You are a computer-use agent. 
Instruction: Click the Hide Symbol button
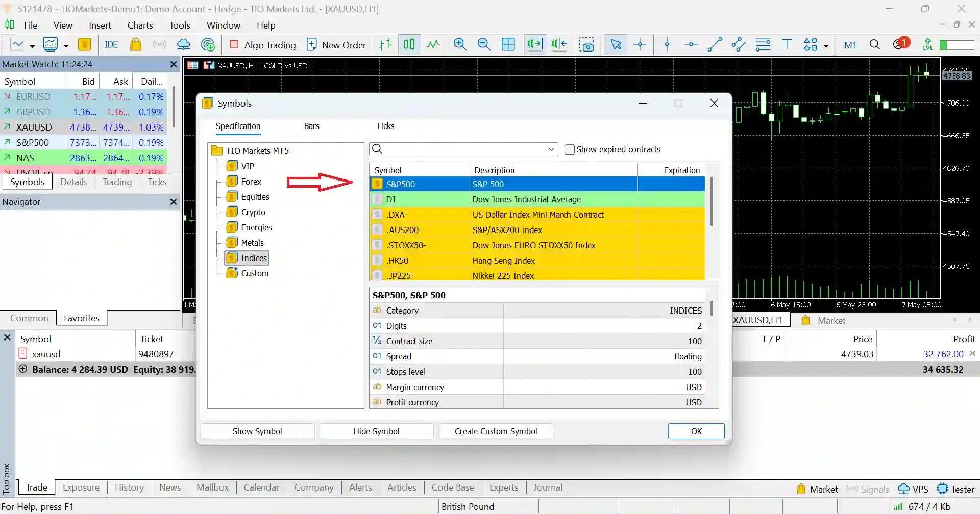click(376, 431)
